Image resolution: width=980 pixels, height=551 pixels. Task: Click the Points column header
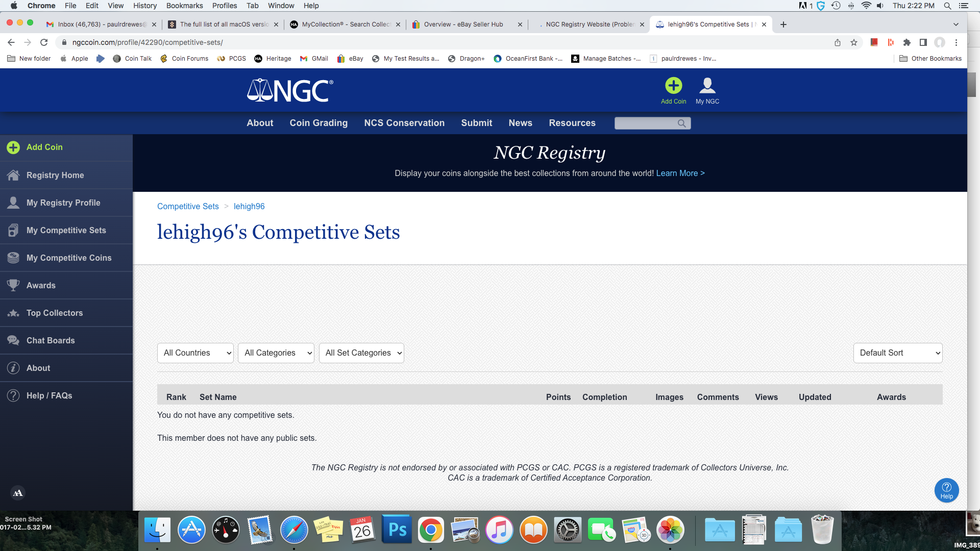(x=558, y=397)
